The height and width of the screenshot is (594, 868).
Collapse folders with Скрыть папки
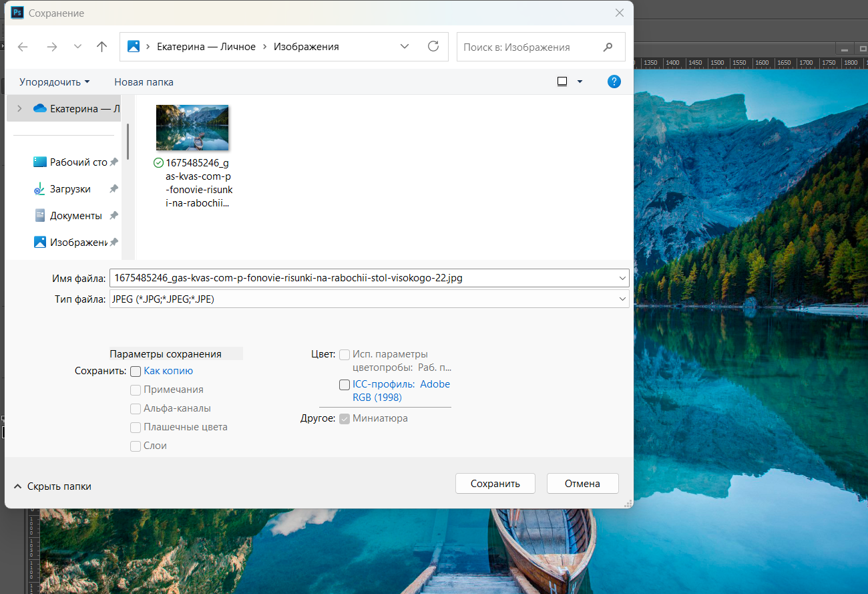pos(53,486)
